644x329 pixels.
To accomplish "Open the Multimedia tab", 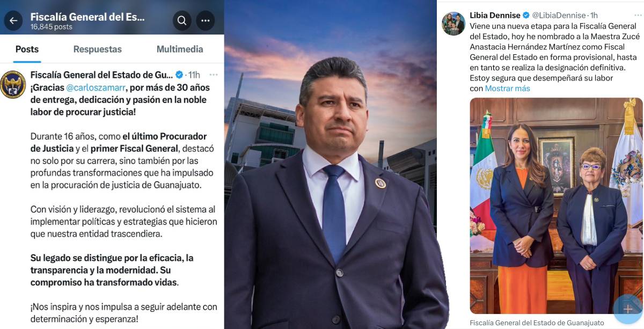I will coord(180,49).
